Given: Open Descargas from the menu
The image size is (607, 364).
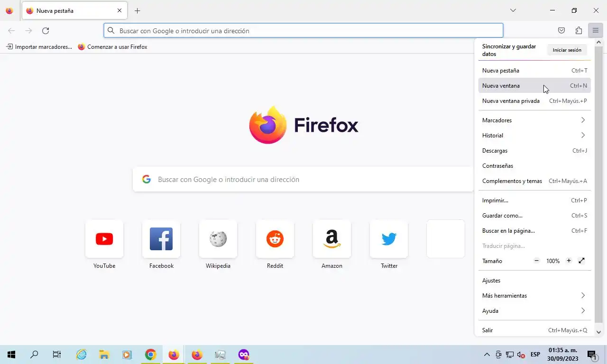Looking at the screenshot, I should click(534, 151).
